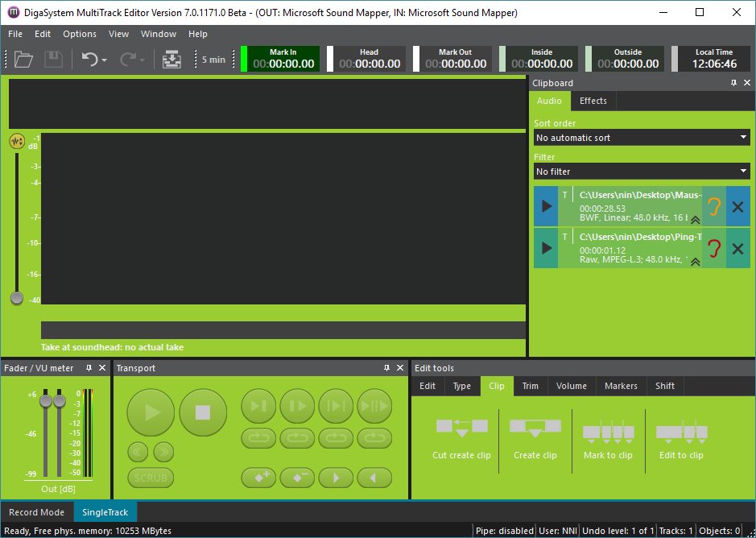Select the Mark to clip tool
This screenshot has width=756, height=538.
point(608,439)
